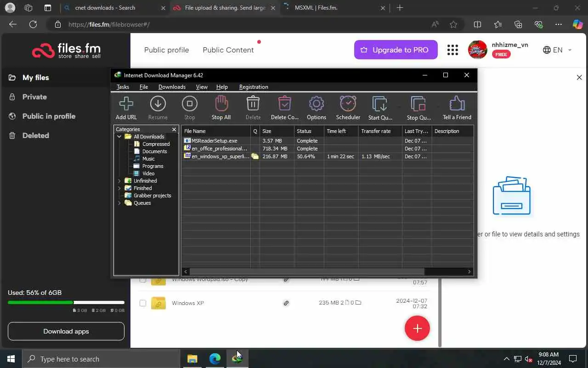Open the Downloads menu

[172, 87]
